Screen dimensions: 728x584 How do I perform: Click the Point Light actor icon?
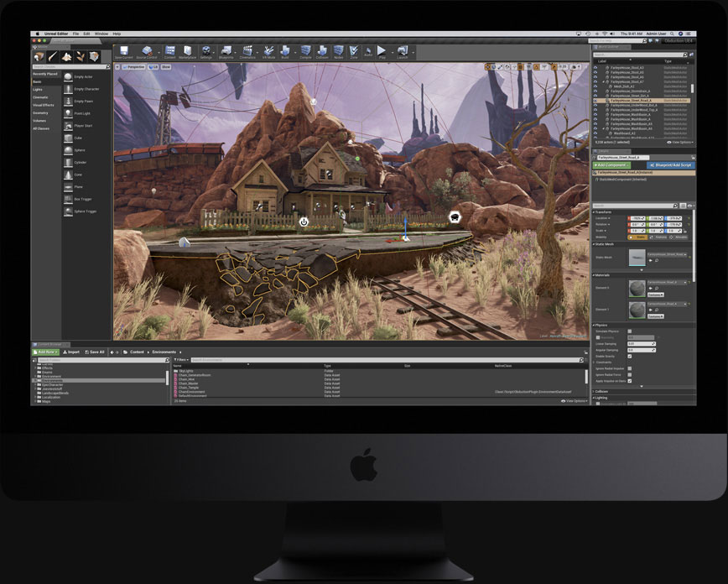pyautogui.click(x=68, y=113)
